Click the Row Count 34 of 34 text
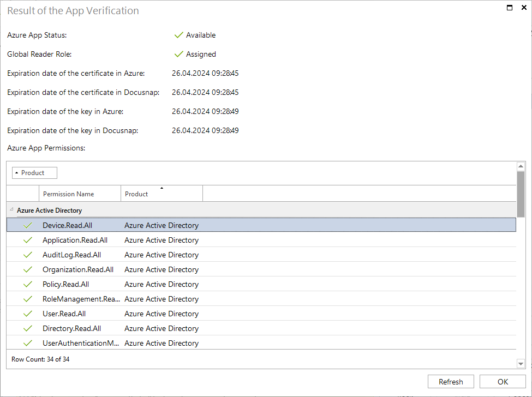Image resolution: width=532 pixels, height=397 pixels. tap(40, 359)
